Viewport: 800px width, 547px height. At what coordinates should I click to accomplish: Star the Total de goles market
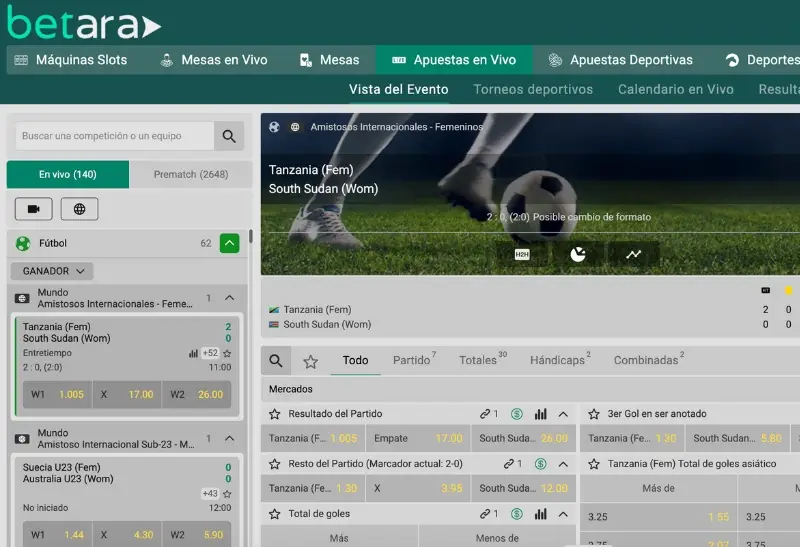pyautogui.click(x=274, y=514)
